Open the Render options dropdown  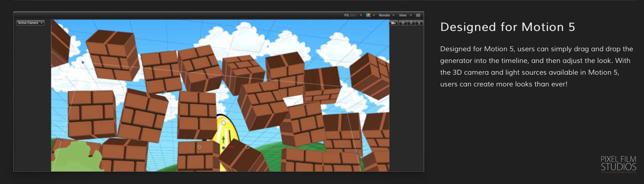point(387,15)
